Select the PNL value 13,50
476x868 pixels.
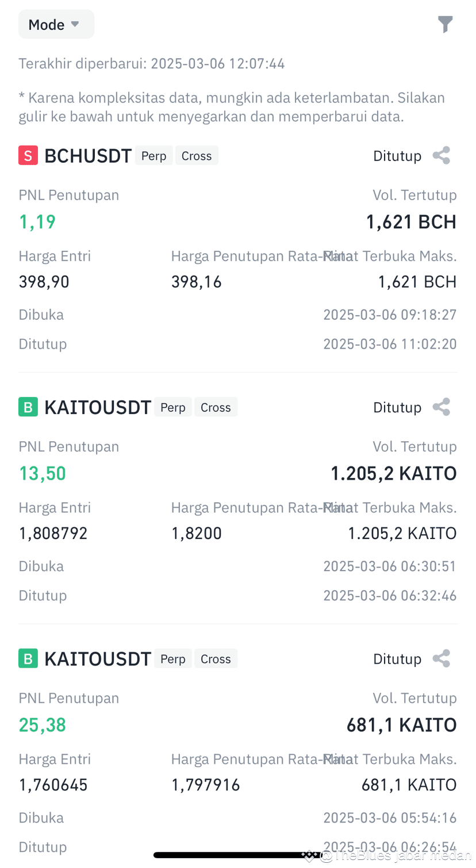tap(43, 473)
